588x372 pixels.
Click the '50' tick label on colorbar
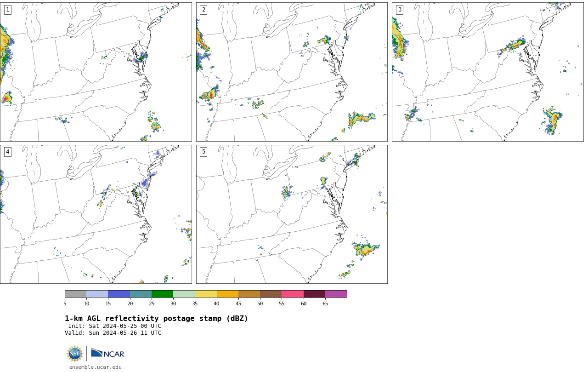(260, 303)
